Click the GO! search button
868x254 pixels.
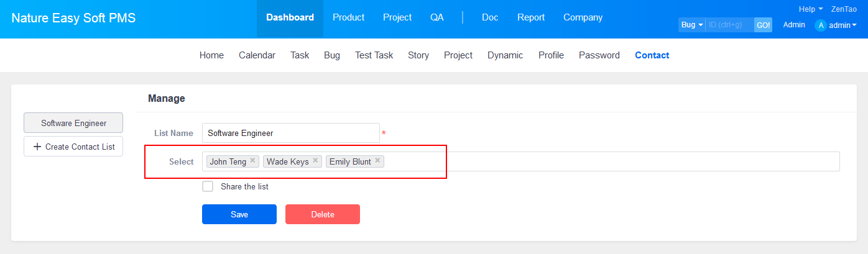[x=763, y=25]
